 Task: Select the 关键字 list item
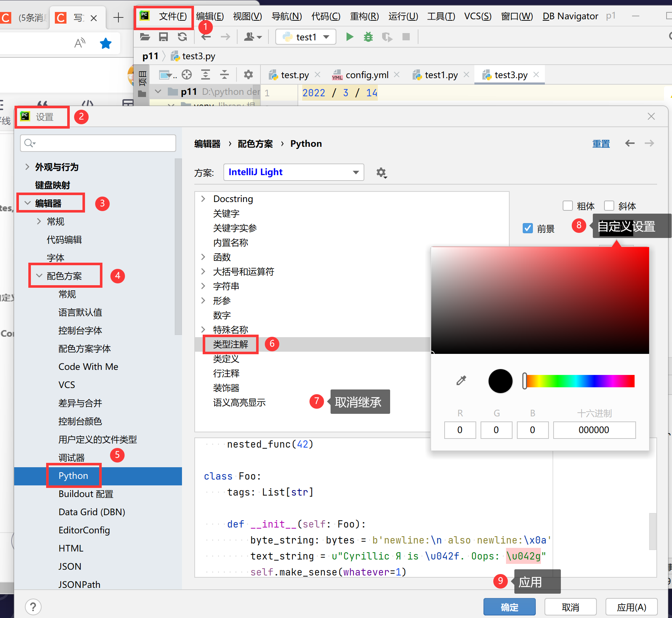click(x=226, y=213)
